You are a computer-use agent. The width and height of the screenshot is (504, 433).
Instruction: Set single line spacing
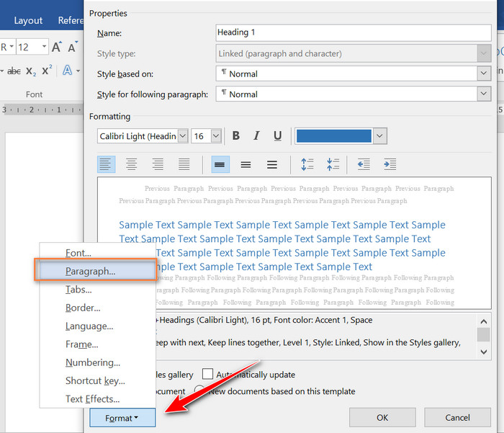click(x=220, y=164)
